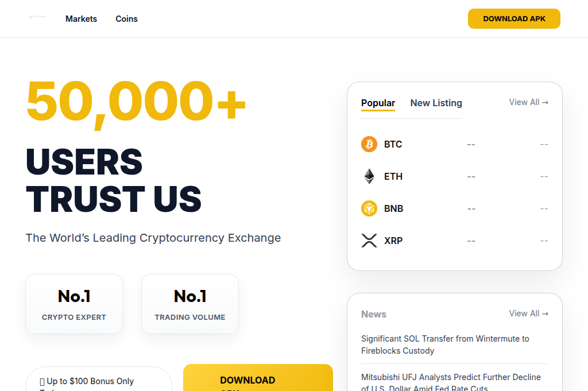The width and height of the screenshot is (588, 391).
Task: Switch to the Popular tab
Action: tap(378, 103)
